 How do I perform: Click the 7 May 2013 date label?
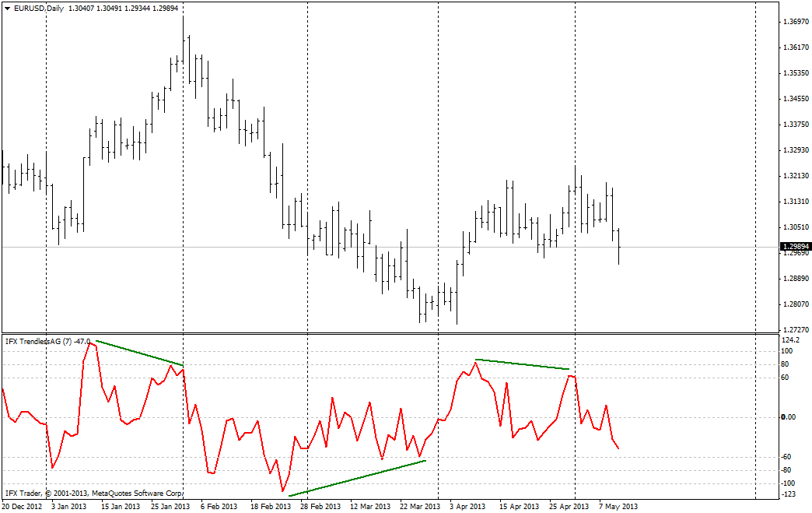(618, 507)
